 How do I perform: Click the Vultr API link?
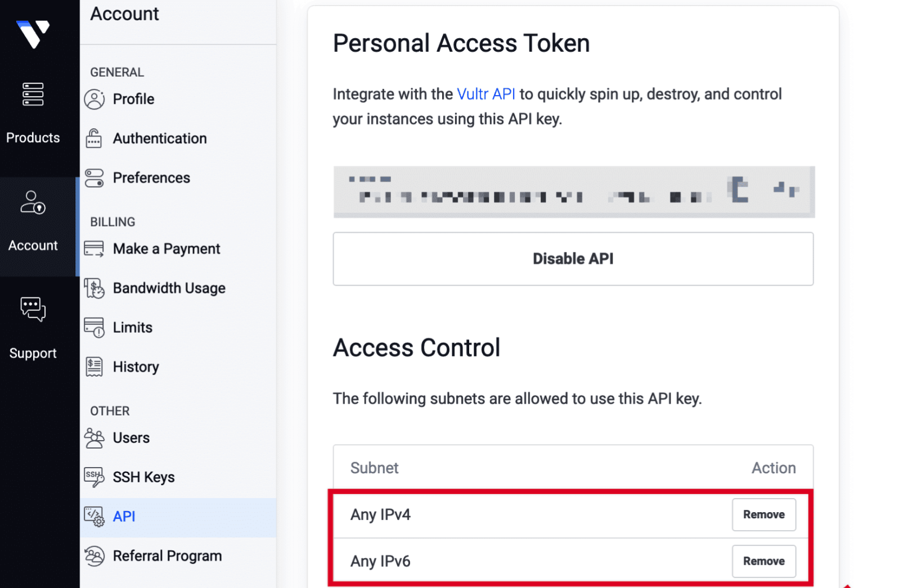pyautogui.click(x=486, y=94)
